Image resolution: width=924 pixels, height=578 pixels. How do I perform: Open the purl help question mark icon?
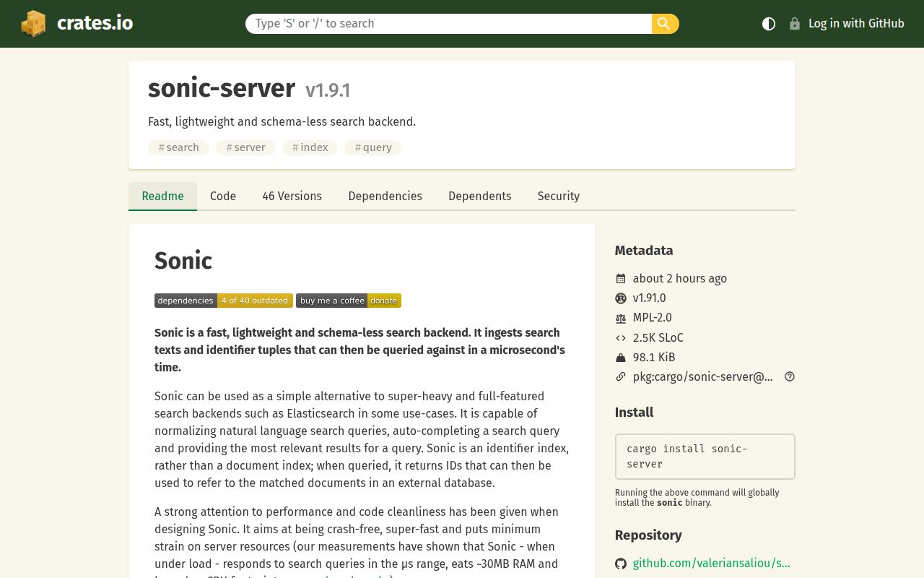click(x=790, y=376)
